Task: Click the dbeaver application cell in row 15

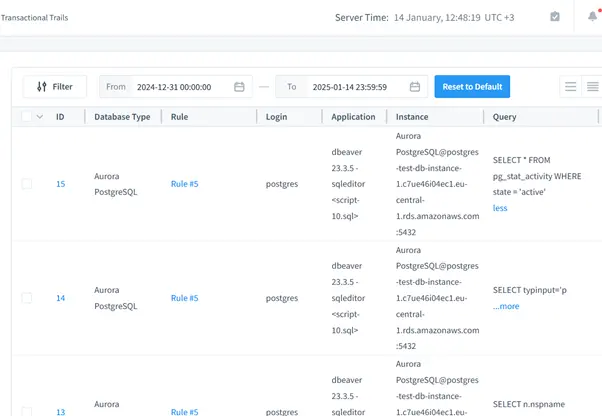Action: pyautogui.click(x=348, y=184)
